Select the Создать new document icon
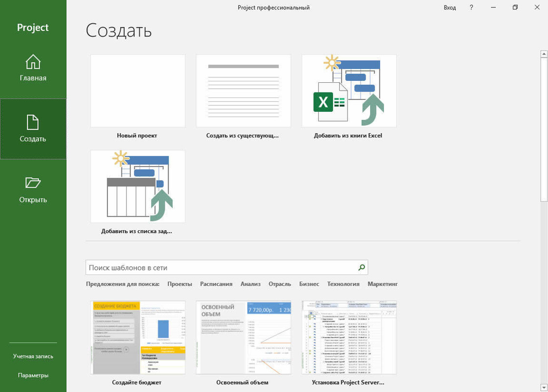 (x=33, y=122)
